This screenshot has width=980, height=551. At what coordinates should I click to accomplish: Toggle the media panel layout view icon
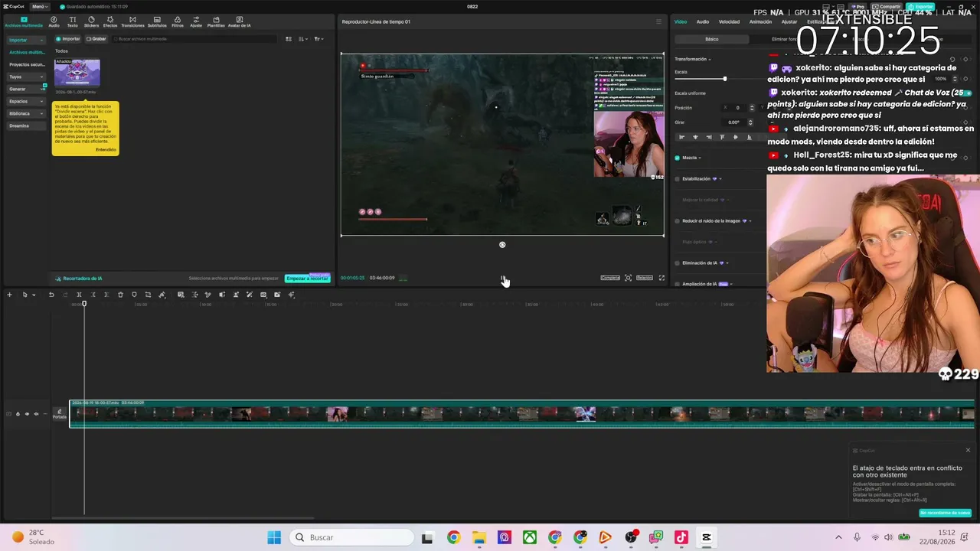click(x=289, y=39)
